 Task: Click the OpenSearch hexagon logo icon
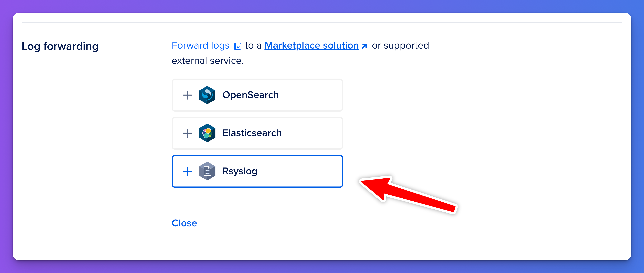pos(207,95)
